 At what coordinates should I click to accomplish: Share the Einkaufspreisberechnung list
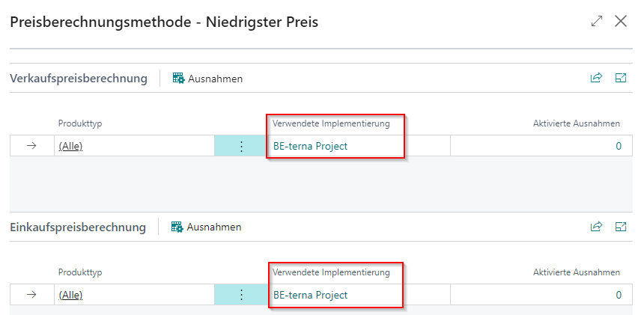pyautogui.click(x=596, y=227)
